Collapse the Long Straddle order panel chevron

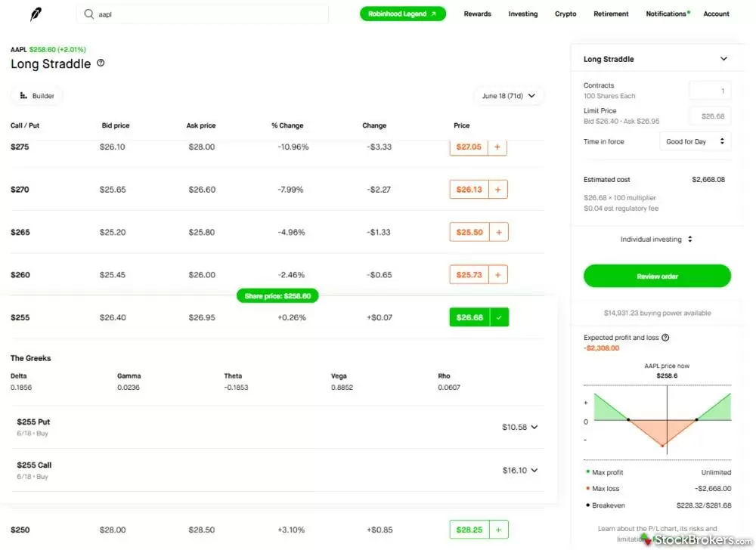point(723,59)
